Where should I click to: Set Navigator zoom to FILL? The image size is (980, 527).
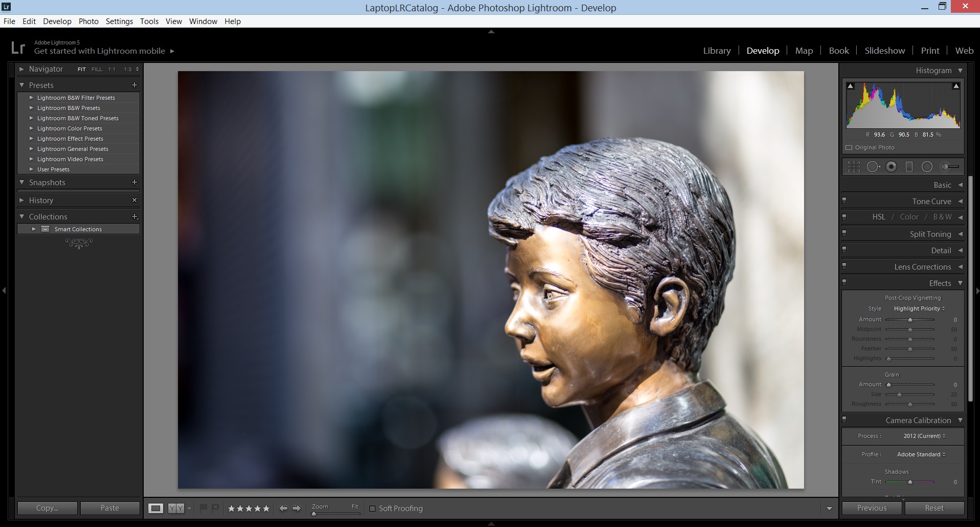[97, 69]
